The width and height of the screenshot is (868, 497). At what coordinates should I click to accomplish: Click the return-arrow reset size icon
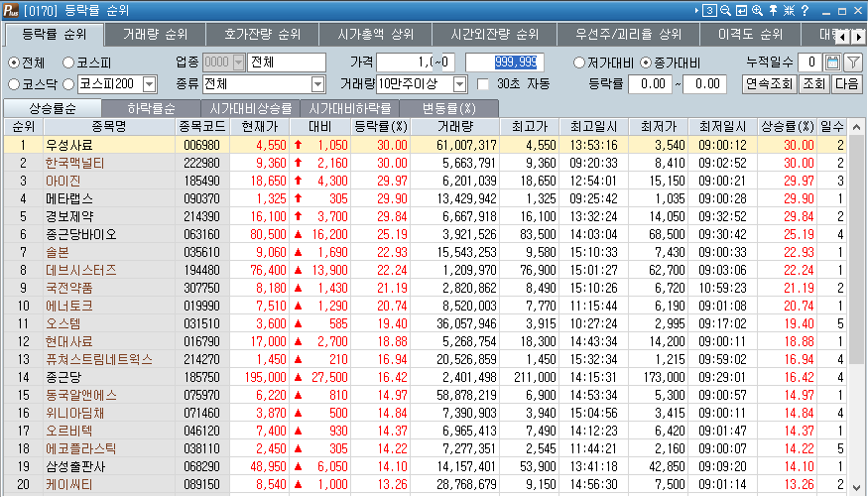coord(741,10)
